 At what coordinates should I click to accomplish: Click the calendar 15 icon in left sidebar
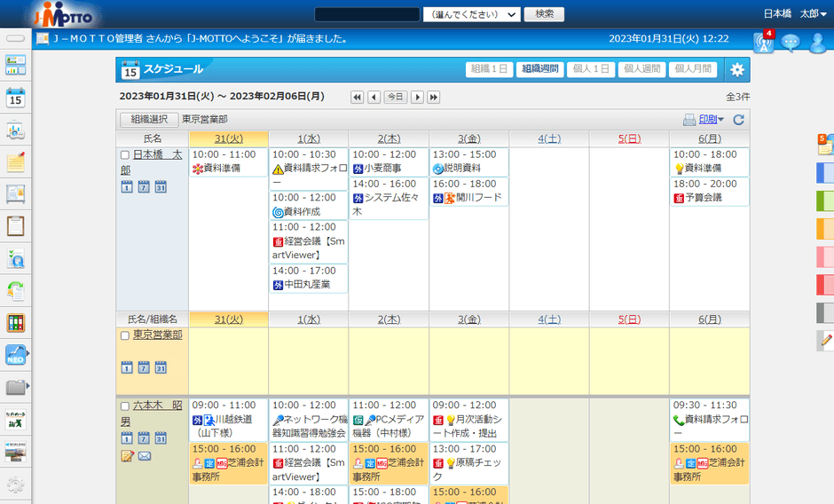[x=16, y=98]
